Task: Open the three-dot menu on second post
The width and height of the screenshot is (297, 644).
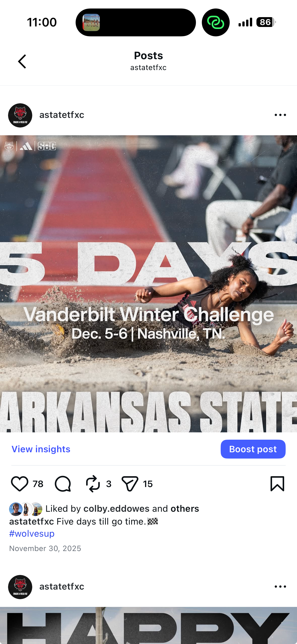Action: click(280, 587)
